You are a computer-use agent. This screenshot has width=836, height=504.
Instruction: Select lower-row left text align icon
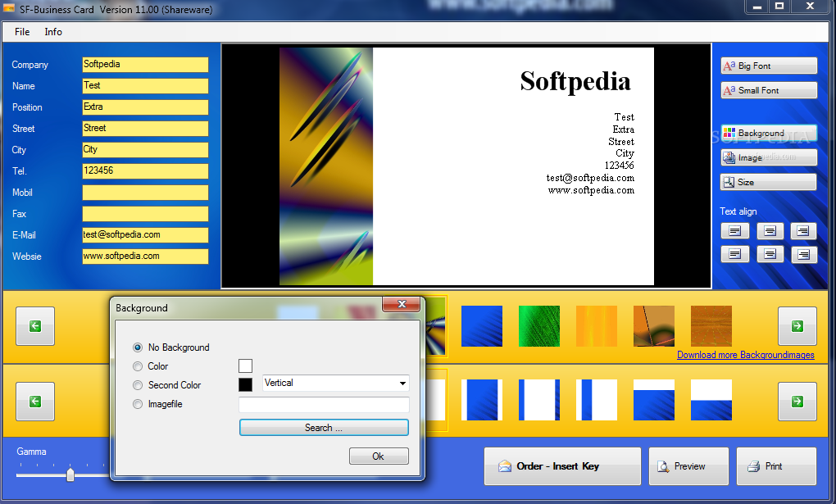pos(734,254)
